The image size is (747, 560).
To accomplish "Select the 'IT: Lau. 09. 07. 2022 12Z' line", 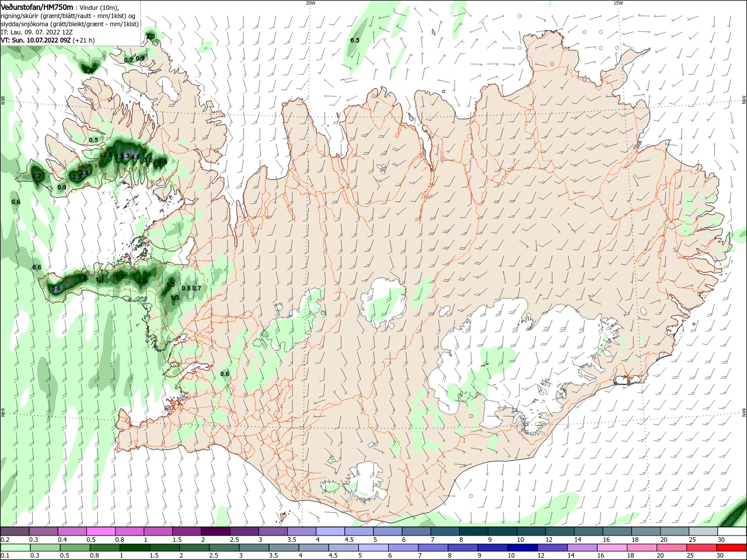I will (37, 32).
